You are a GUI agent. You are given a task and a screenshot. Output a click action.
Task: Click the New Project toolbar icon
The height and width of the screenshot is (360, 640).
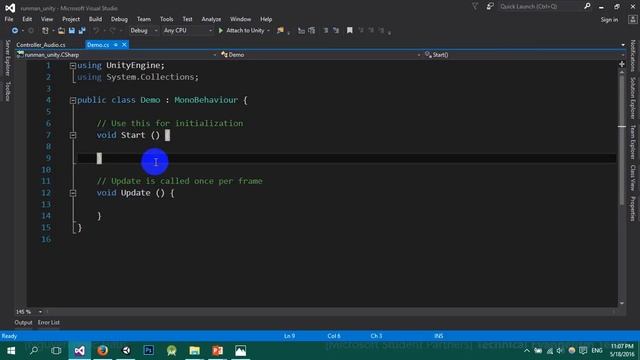tap(45, 31)
